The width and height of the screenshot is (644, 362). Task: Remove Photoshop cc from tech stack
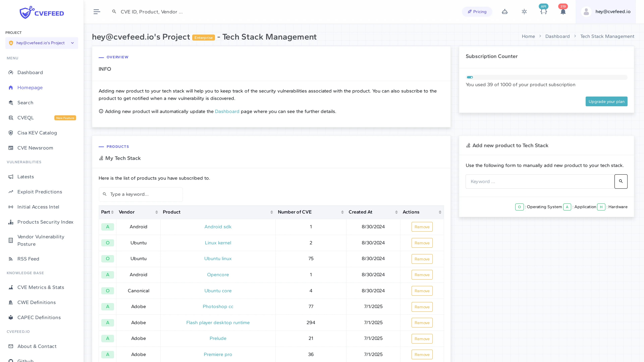[x=422, y=307]
